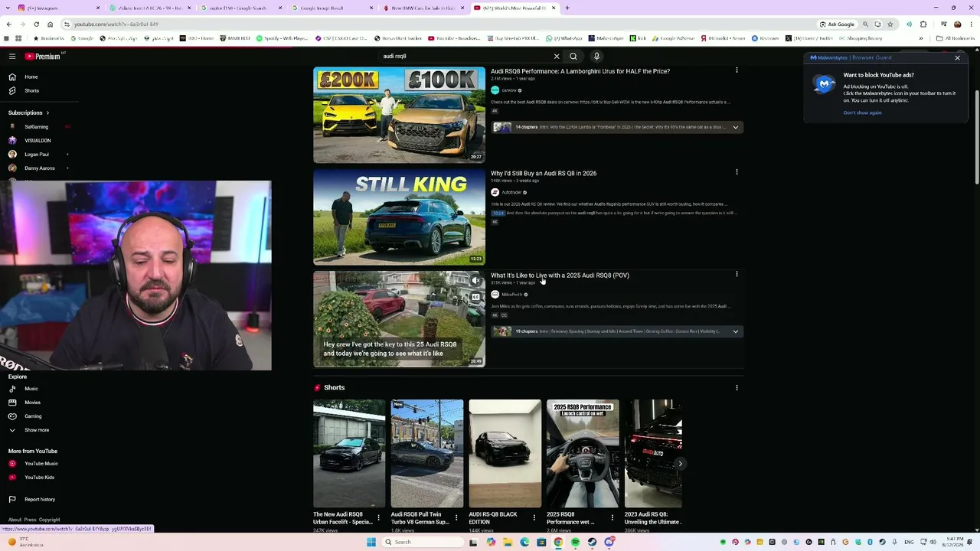Open YouTube Music from sidebar
Image resolution: width=980 pixels, height=551 pixels.
click(x=41, y=464)
